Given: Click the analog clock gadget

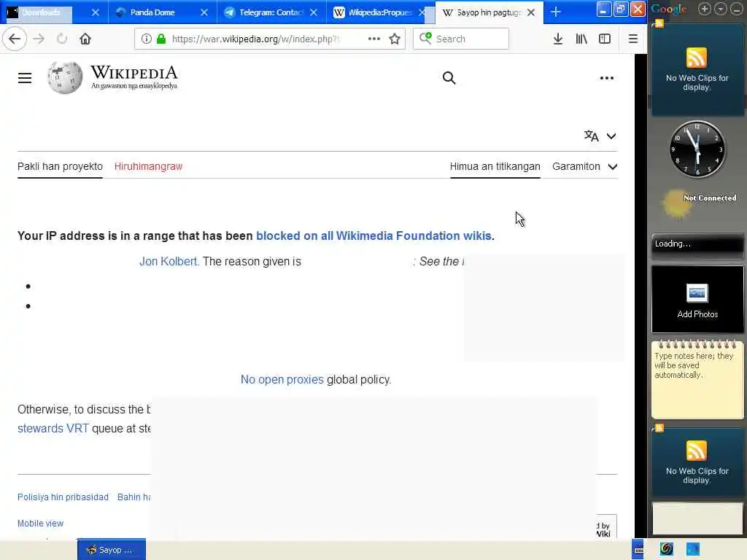Looking at the screenshot, I should pos(697,149).
